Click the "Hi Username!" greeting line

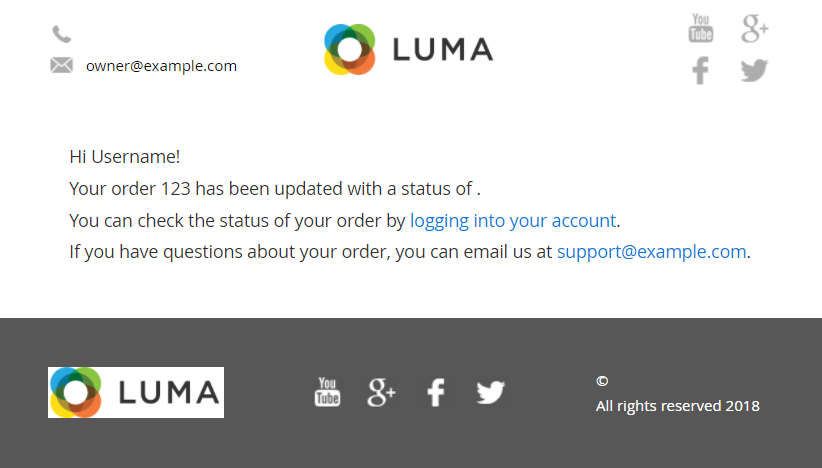click(125, 156)
